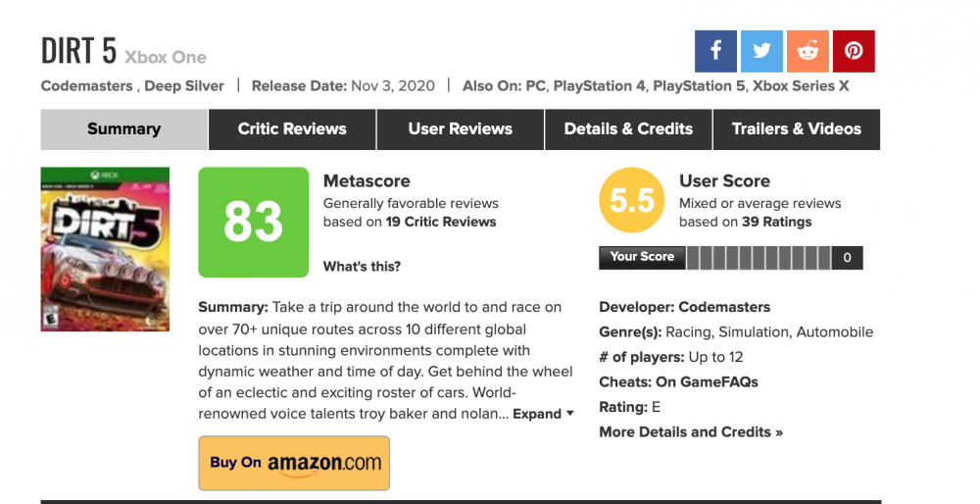
Task: Share via the Reddit icon
Action: point(808,51)
